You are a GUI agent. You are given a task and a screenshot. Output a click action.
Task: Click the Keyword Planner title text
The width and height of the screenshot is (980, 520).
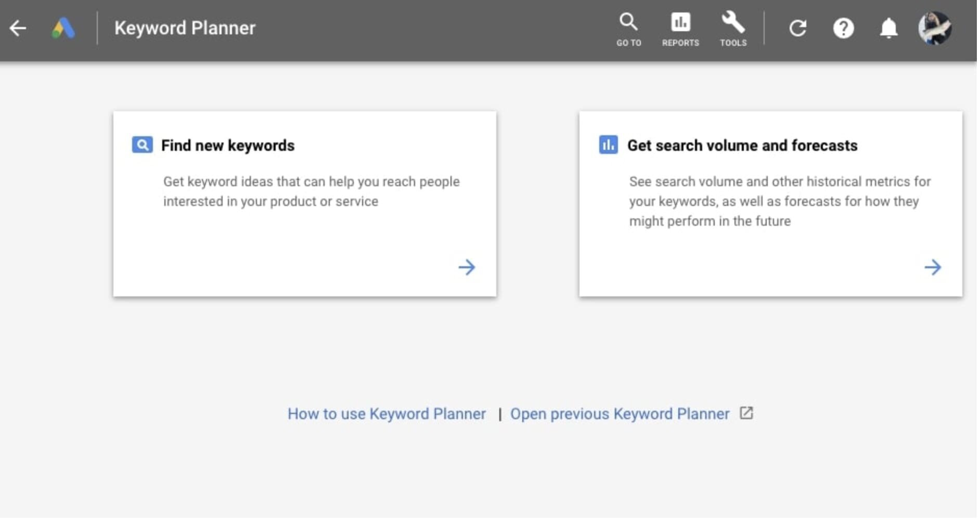point(186,28)
